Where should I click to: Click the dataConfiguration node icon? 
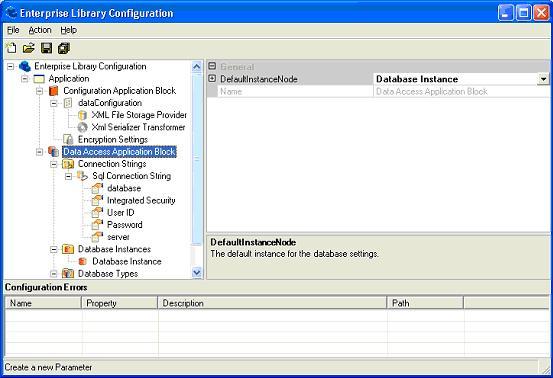(x=68, y=103)
